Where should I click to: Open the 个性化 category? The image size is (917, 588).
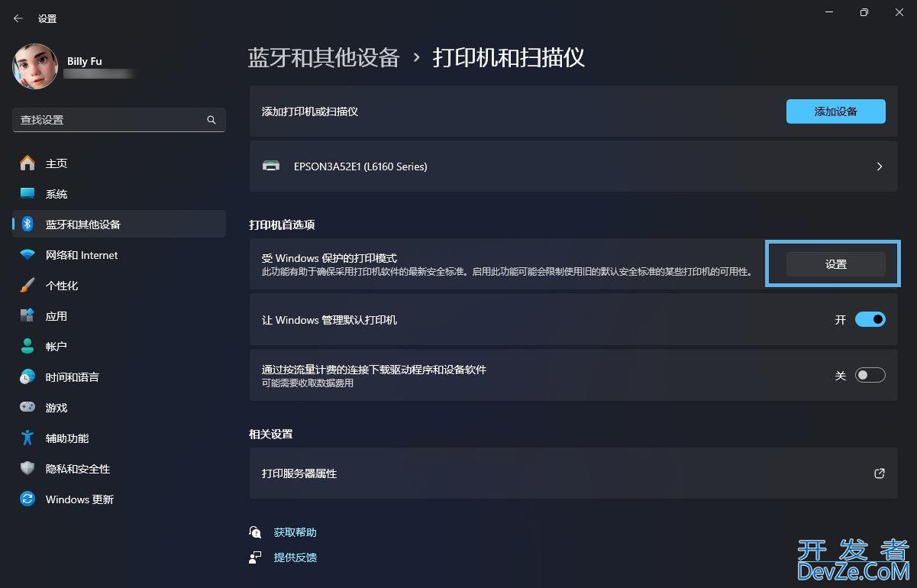[x=119, y=286]
